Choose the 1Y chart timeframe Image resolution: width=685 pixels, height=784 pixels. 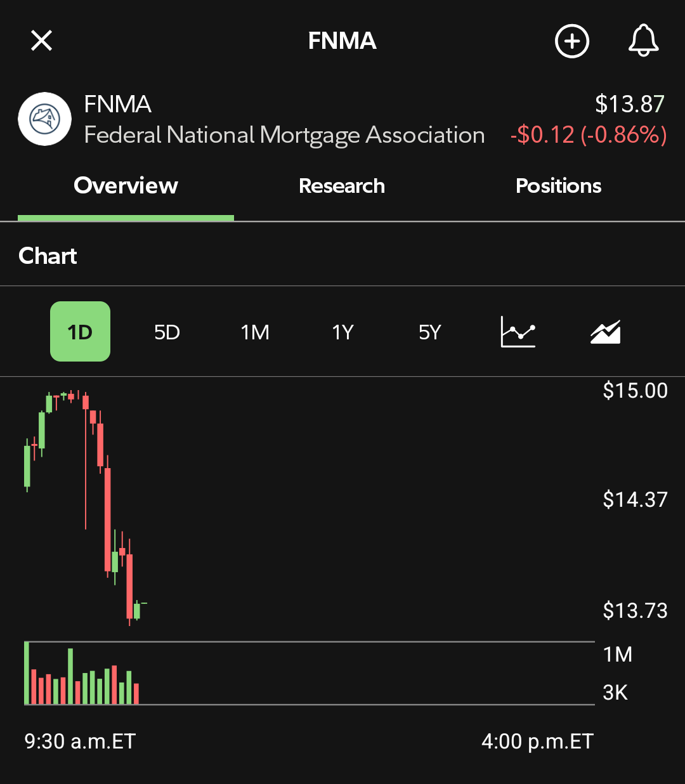tap(342, 332)
